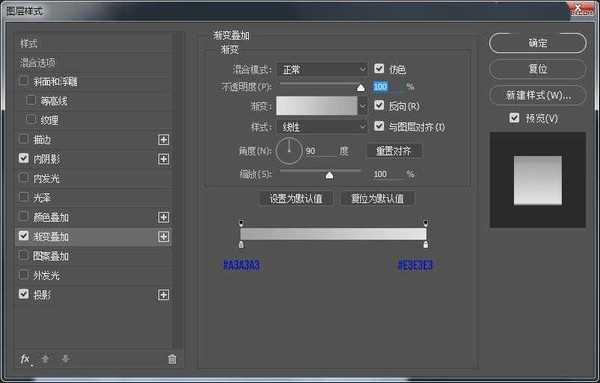Click the wide gradient editor bar

pos(333,234)
